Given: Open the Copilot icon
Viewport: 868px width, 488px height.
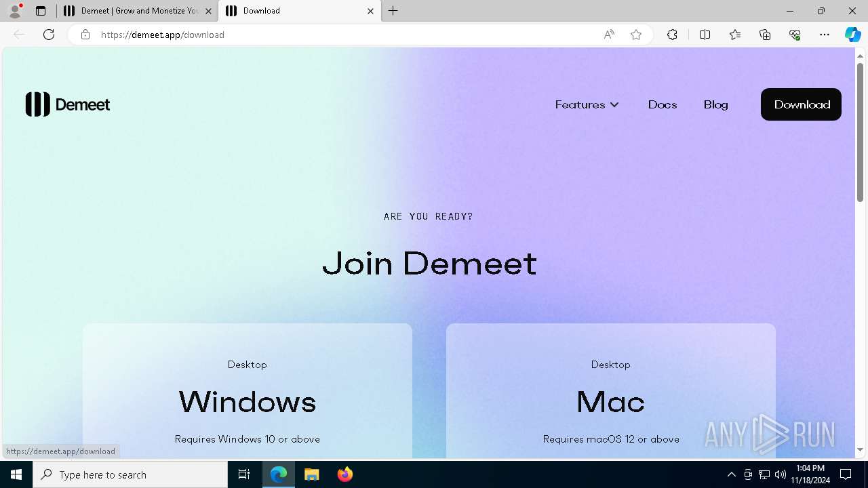Looking at the screenshot, I should 852,35.
